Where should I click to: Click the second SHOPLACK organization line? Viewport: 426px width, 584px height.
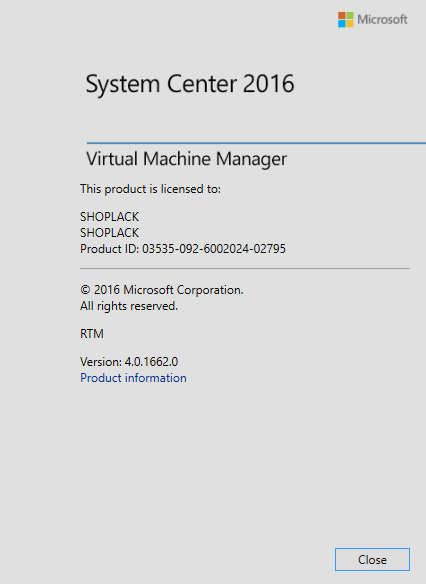coord(109,233)
